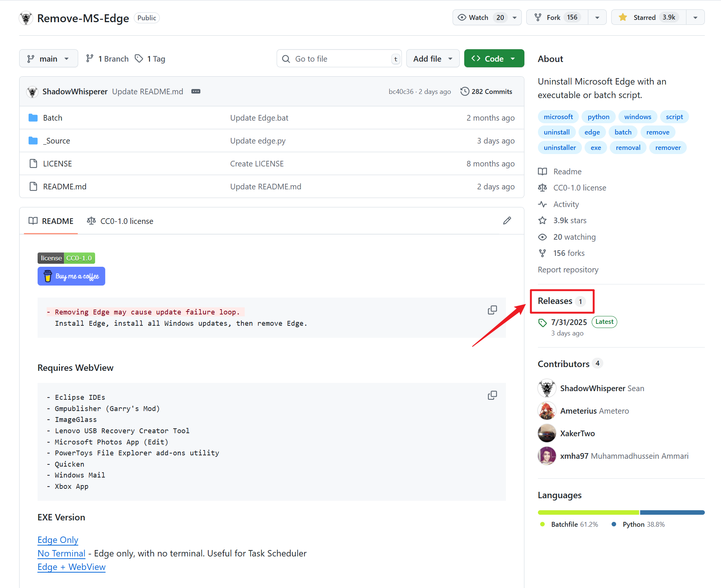Image resolution: width=721 pixels, height=588 pixels.
Task: Expand the Add file dropdown
Action: 433,59
